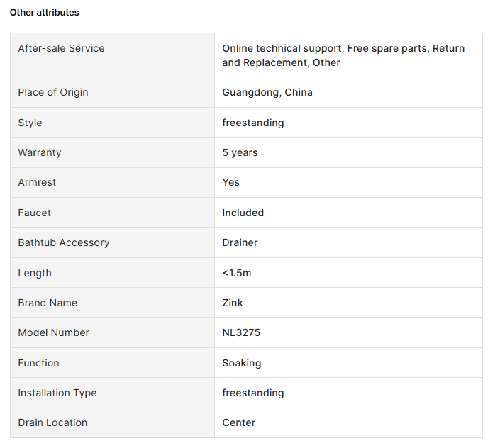
Task: Click the Installation Type label
Action: point(57,393)
